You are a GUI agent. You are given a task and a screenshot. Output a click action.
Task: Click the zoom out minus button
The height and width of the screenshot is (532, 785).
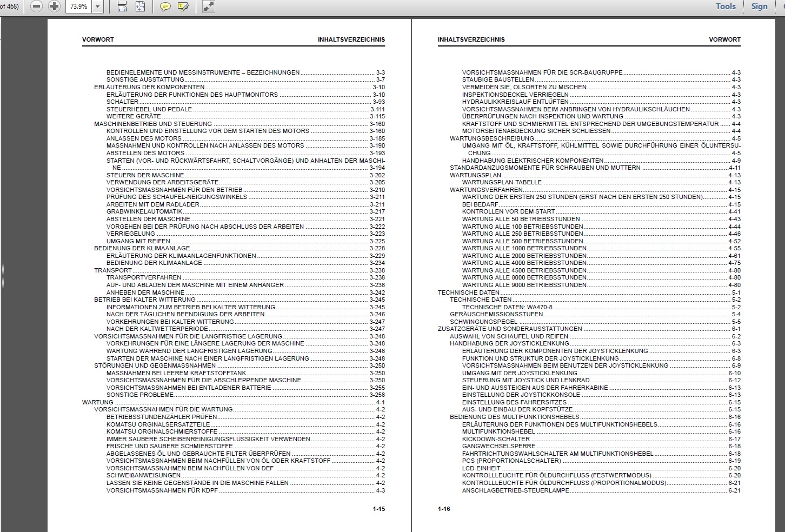point(36,6)
